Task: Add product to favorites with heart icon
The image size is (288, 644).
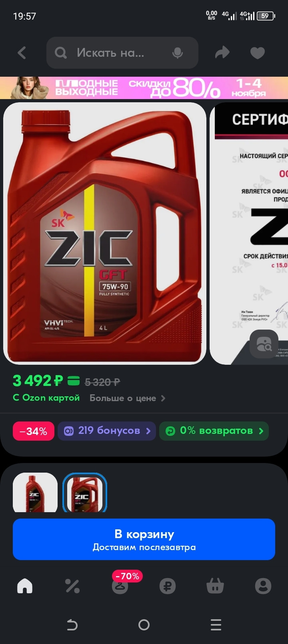Action: pyautogui.click(x=257, y=53)
